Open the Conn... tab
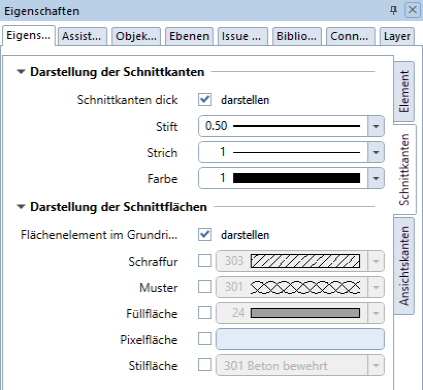Screen dimensions: 423x390 [350, 36]
